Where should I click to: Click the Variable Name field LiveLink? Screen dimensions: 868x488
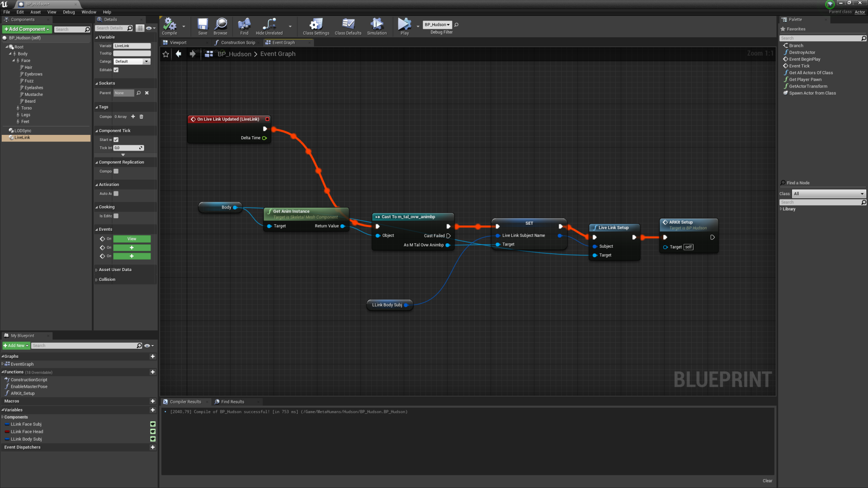pyautogui.click(x=132, y=46)
